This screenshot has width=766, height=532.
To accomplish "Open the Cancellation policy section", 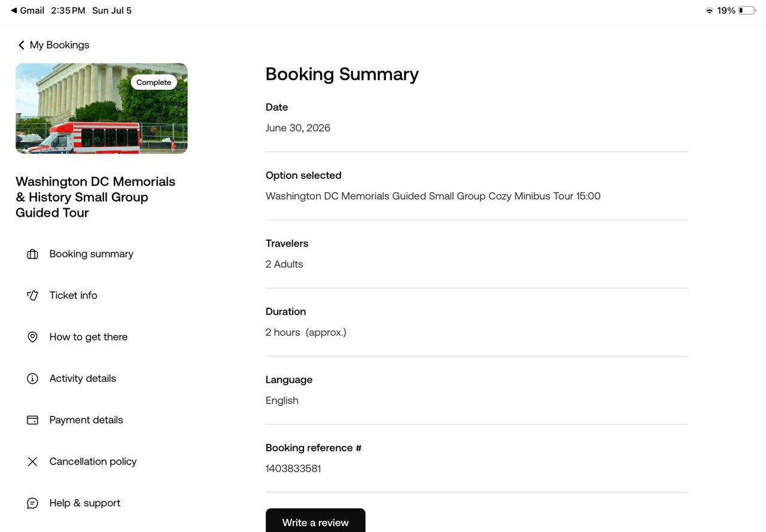I will click(93, 461).
